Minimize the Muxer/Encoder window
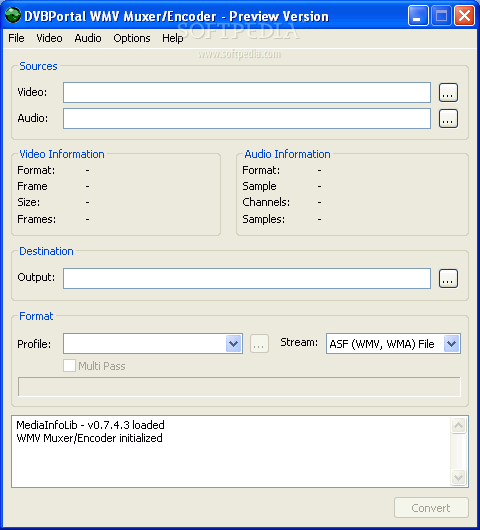Image resolution: width=480 pixels, height=530 pixels. pyautogui.click(x=418, y=16)
